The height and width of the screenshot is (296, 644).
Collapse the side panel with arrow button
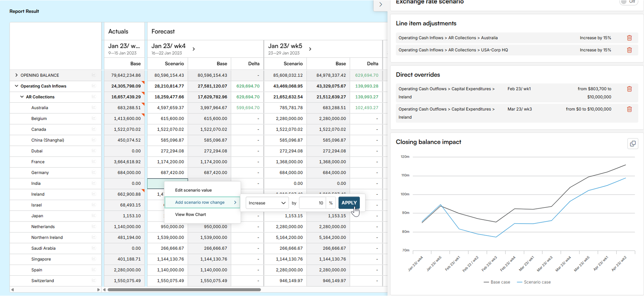tap(380, 5)
